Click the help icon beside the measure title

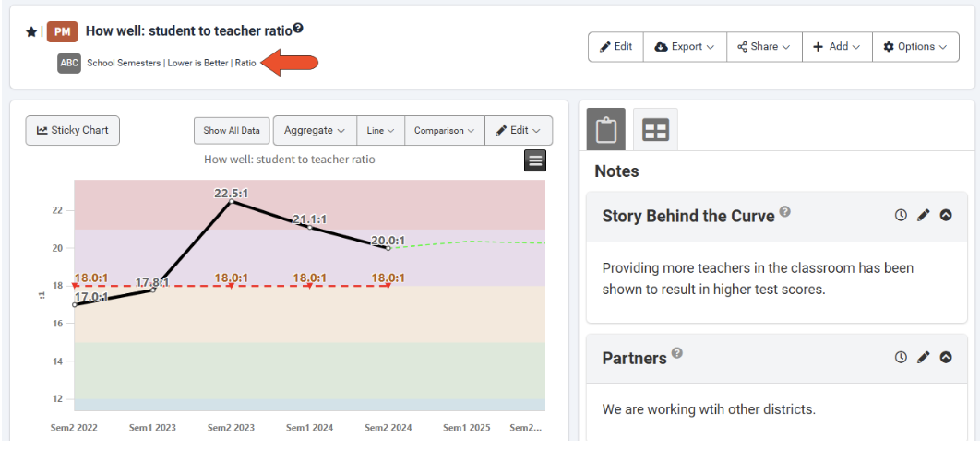(x=298, y=29)
